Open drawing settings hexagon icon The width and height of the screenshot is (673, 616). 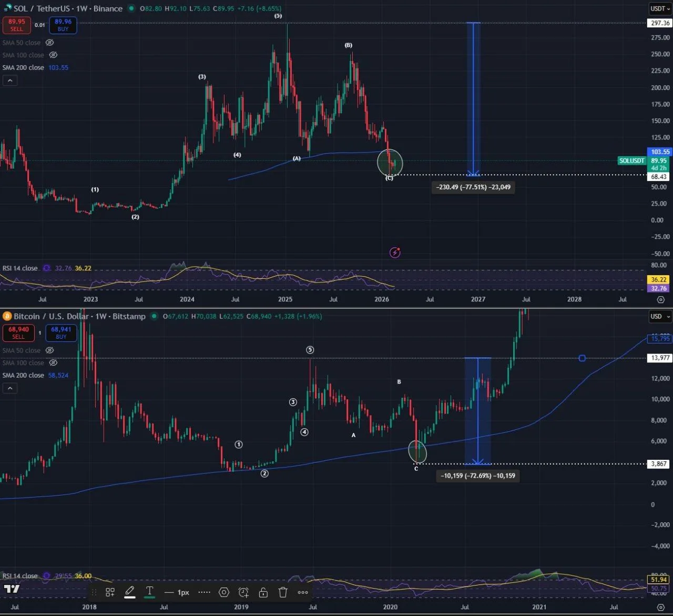click(x=224, y=592)
